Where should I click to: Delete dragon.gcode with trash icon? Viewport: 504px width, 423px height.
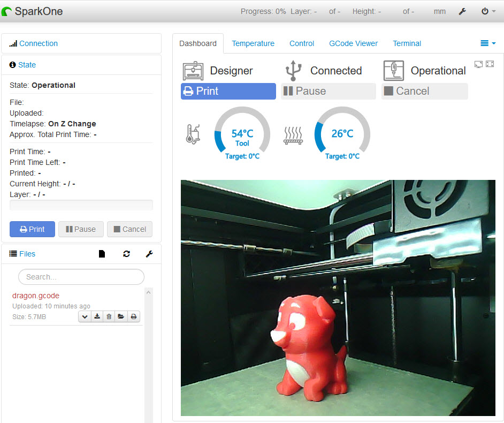[109, 316]
